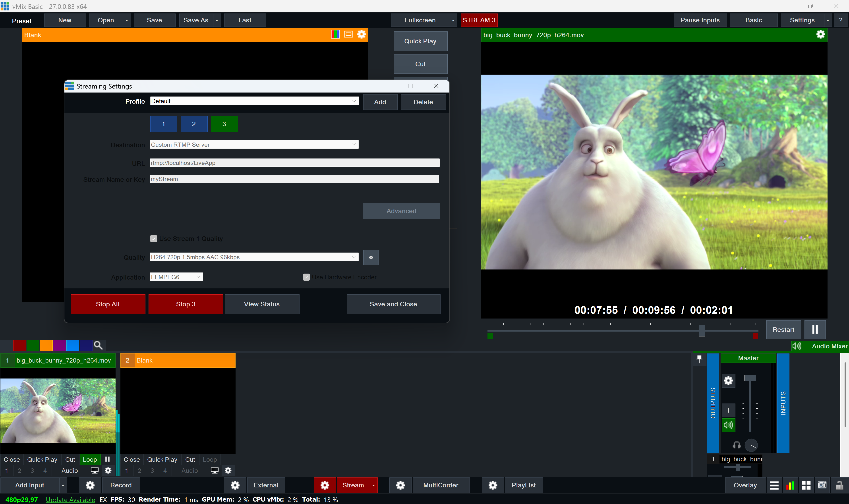Click the padlock lock icon

point(839,485)
